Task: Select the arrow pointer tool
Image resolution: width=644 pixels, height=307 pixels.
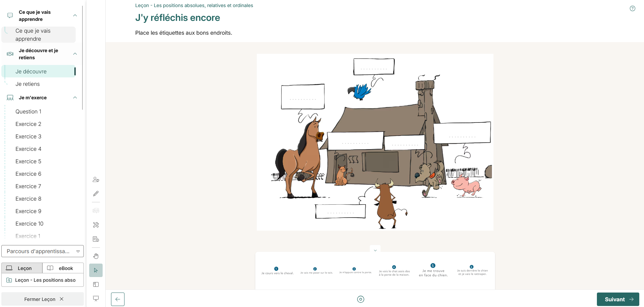Action: (96, 270)
